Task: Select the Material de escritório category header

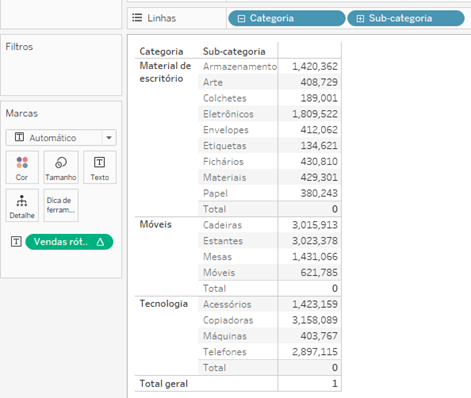Action: pyautogui.click(x=165, y=72)
